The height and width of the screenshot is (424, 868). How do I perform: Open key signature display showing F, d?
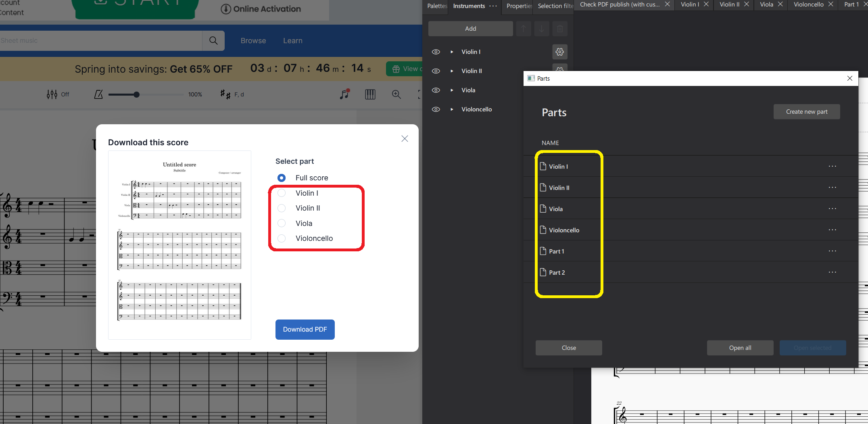[232, 94]
